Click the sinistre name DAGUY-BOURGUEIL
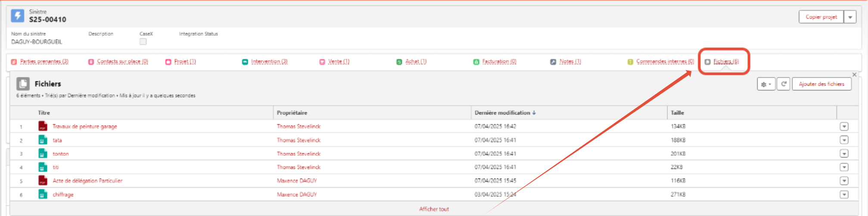Screen dimensions: 868x216 pos(37,42)
